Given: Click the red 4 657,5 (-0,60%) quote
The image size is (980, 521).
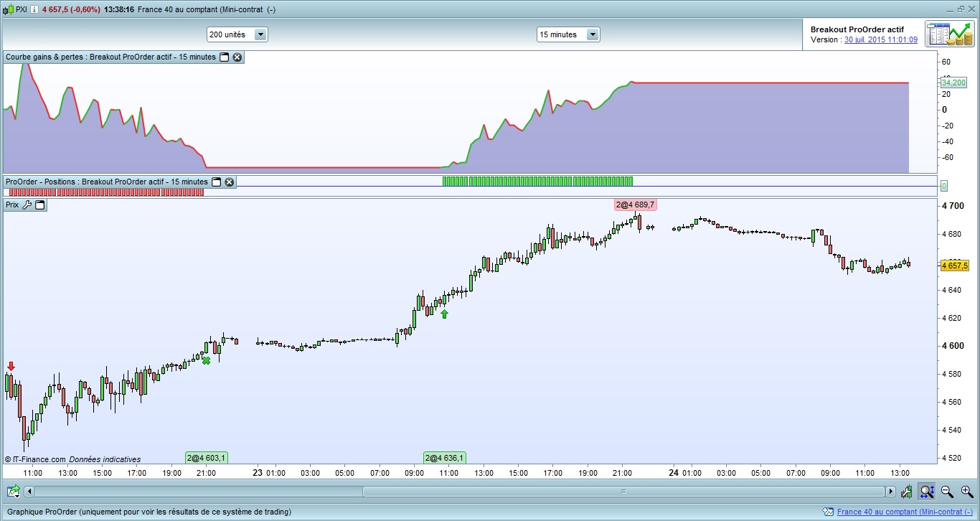Looking at the screenshot, I should coord(70,9).
